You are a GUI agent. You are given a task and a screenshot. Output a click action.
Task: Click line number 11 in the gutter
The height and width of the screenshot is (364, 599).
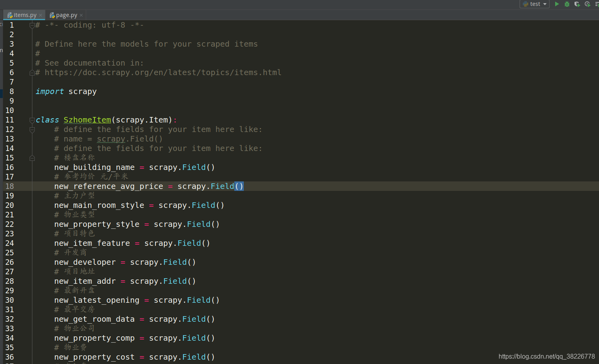[x=9, y=120]
